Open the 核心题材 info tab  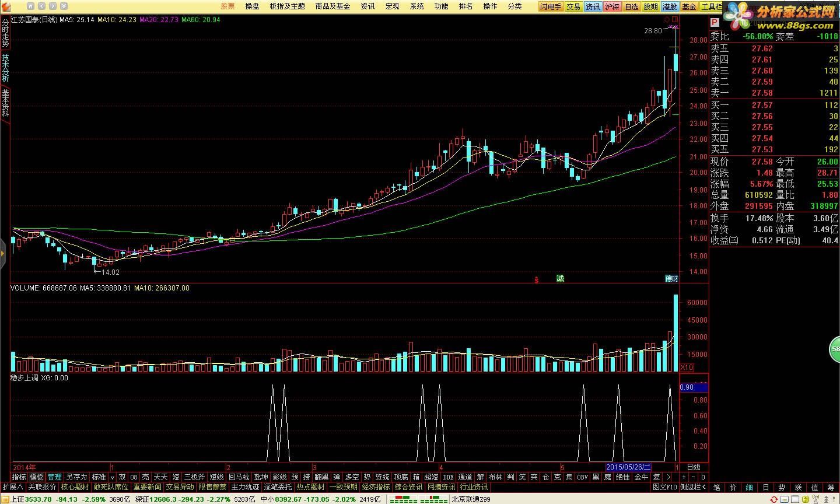tap(75, 487)
